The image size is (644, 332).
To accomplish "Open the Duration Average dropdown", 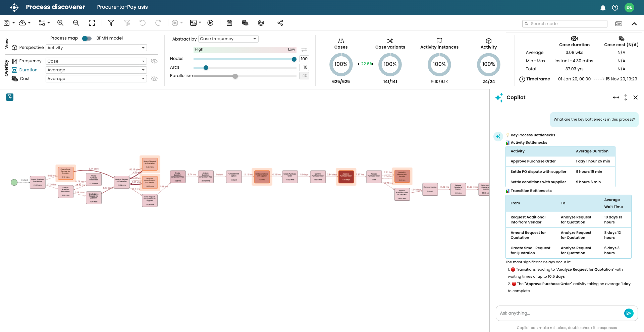I will [96, 70].
